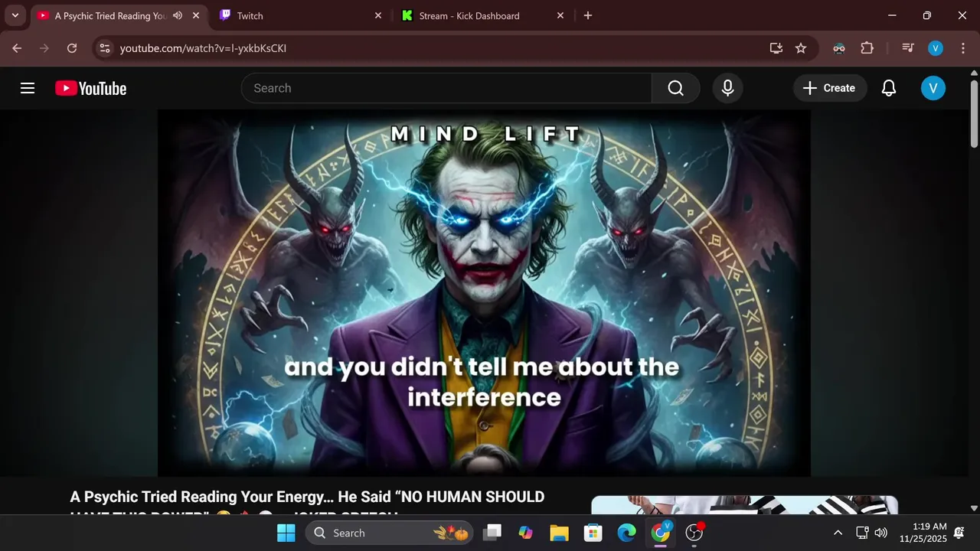Go forward in browser history
This screenshot has height=551, width=980.
click(x=44, y=48)
